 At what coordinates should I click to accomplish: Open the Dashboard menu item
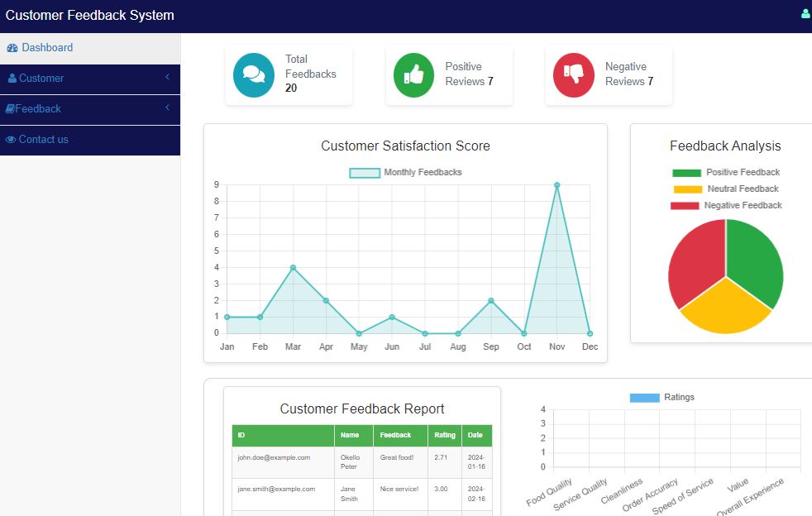[47, 48]
